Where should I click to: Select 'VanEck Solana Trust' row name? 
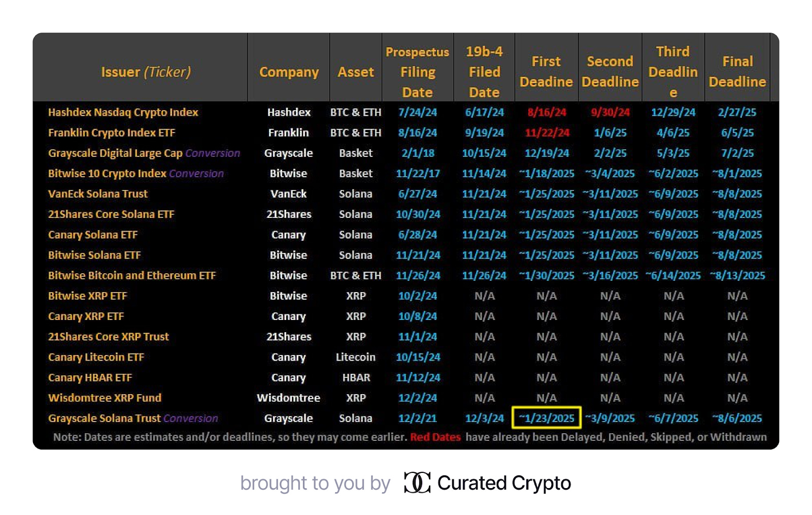click(97, 194)
